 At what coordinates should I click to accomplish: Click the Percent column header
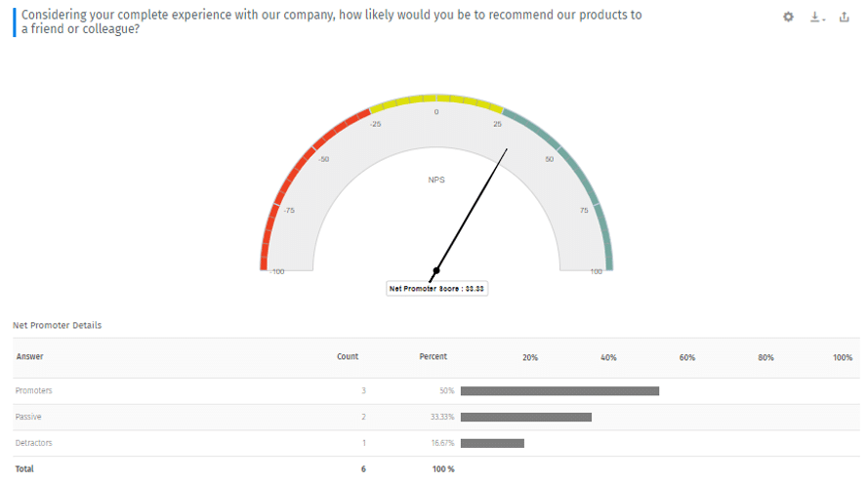tap(433, 356)
